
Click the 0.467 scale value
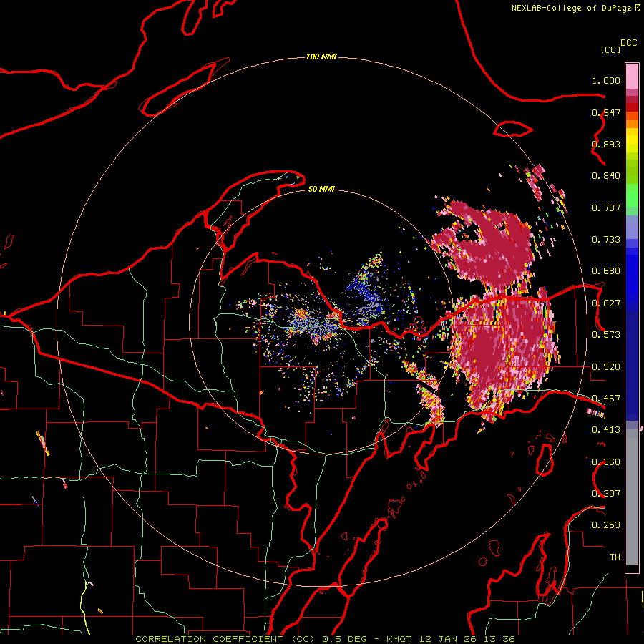click(x=606, y=399)
